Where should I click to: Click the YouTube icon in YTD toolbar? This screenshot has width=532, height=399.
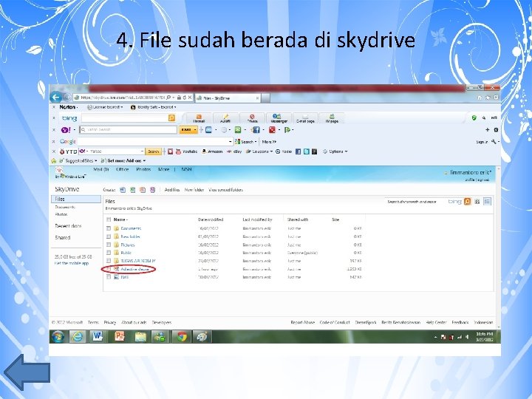(179, 151)
